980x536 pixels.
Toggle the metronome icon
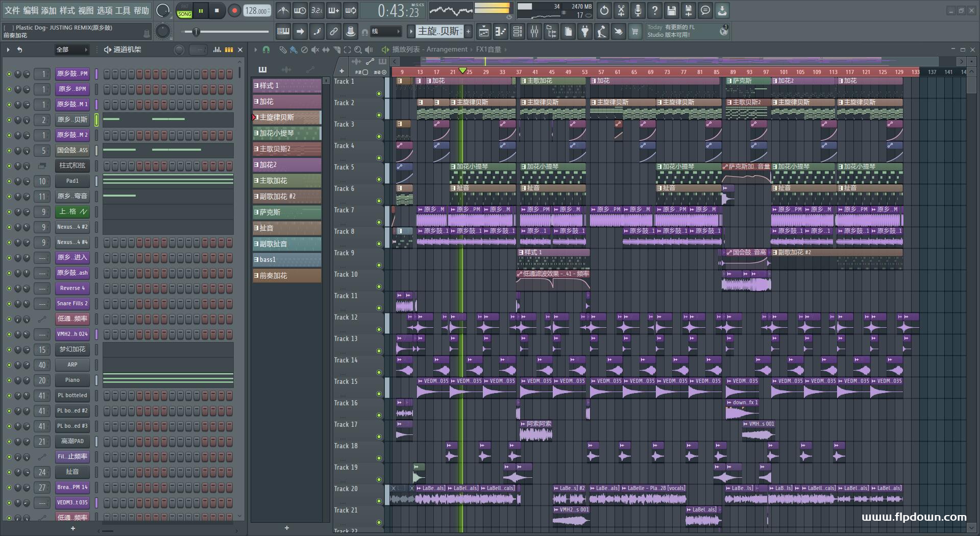pyautogui.click(x=283, y=10)
